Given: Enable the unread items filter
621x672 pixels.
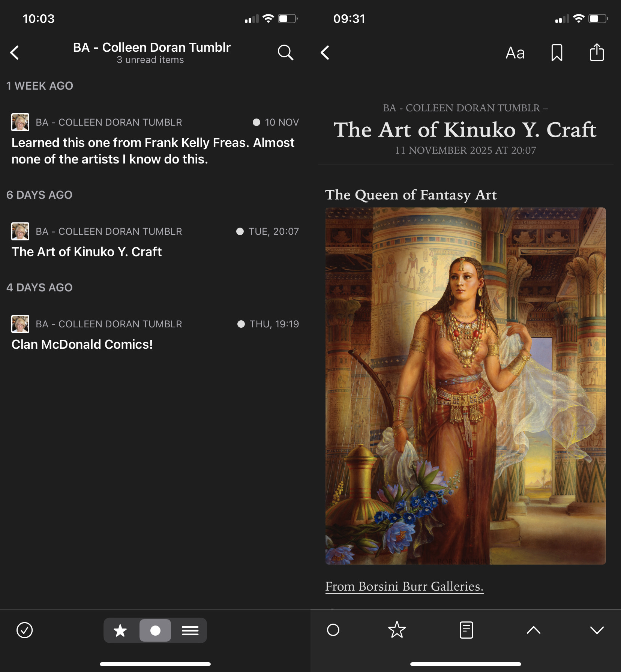Looking at the screenshot, I should click(x=155, y=630).
